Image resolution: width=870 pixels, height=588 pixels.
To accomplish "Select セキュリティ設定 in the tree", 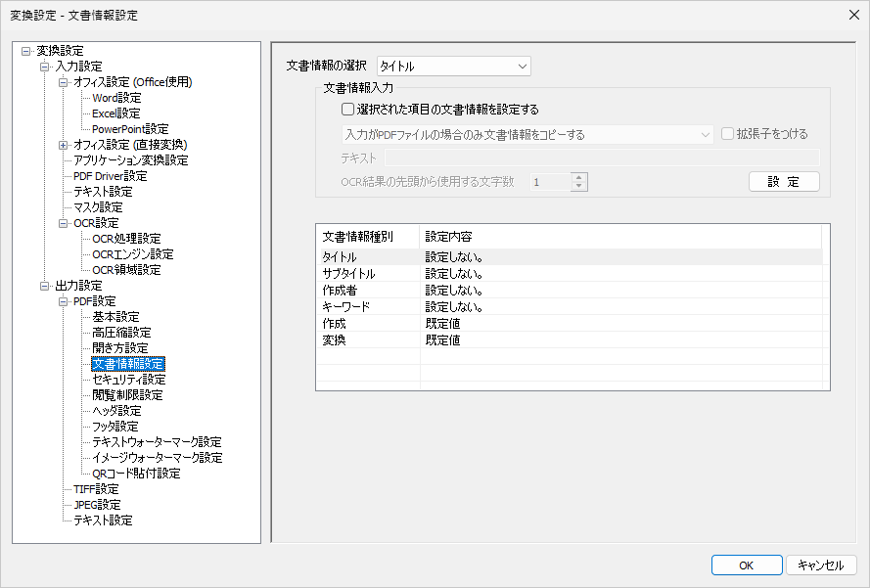I will pos(128,380).
